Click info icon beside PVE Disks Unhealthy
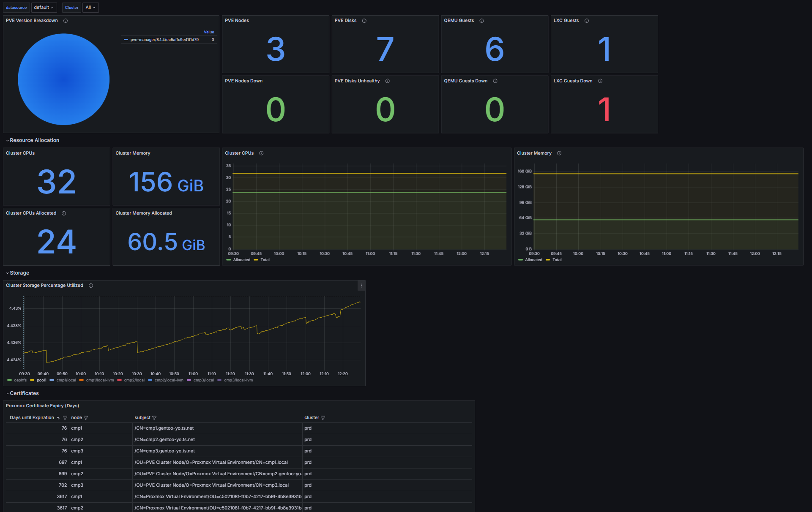Viewport: 812px width, 512px height. pos(387,81)
